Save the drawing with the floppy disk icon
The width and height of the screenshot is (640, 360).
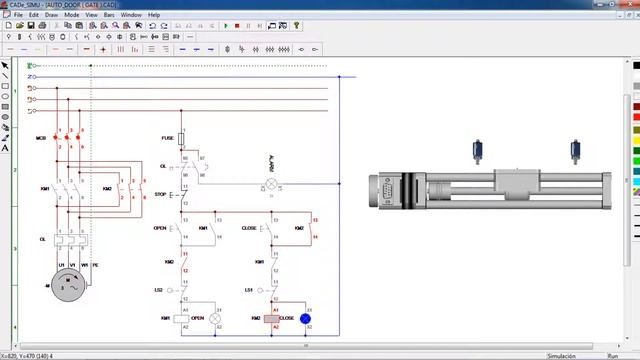pyautogui.click(x=31, y=26)
